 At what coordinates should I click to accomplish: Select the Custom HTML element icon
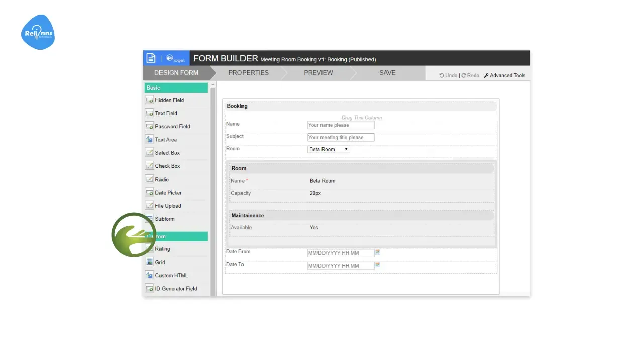pyautogui.click(x=149, y=275)
